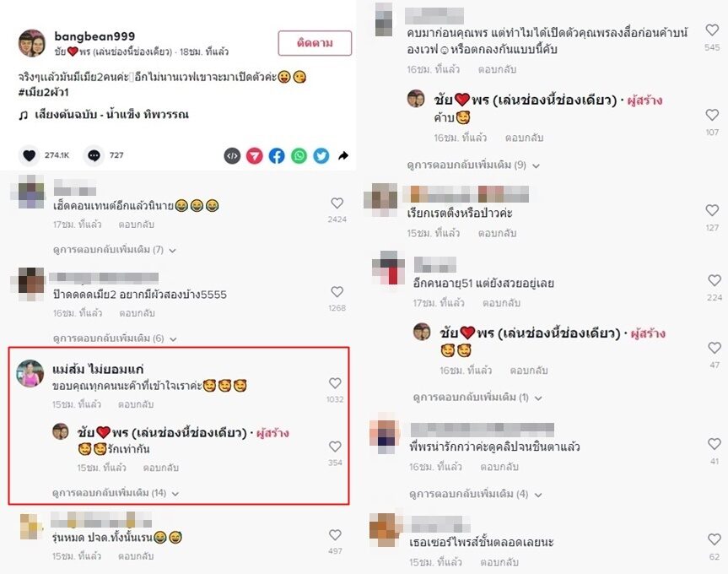Like the top right comment with 545 likes
This screenshot has width=728, height=574.
[x=712, y=30]
